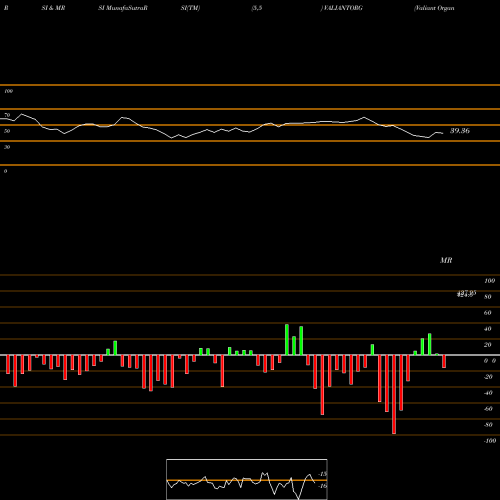Viewport: 500px width, 500px height.
Task: Select the 'SI & MR' header text
Action: click(53, 8)
